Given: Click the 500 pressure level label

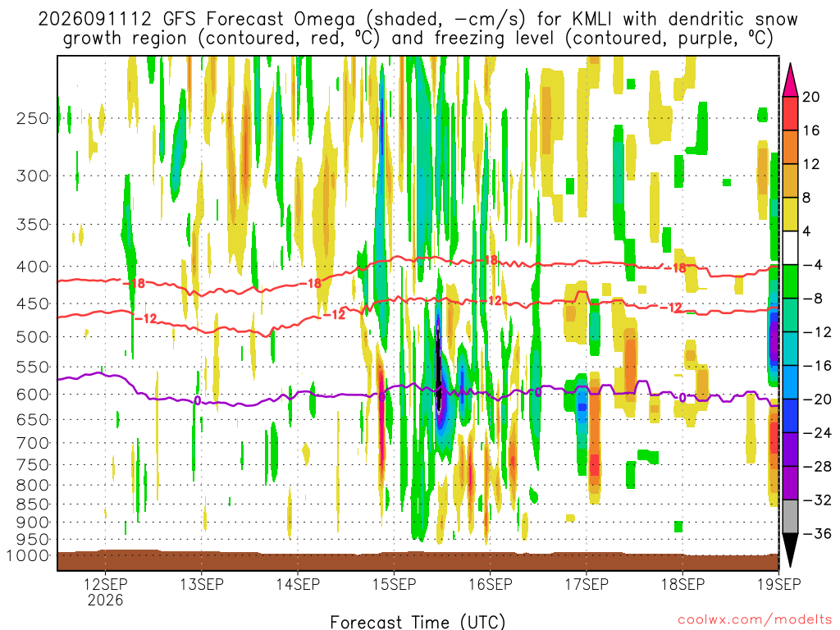Looking at the screenshot, I should click(x=33, y=337).
